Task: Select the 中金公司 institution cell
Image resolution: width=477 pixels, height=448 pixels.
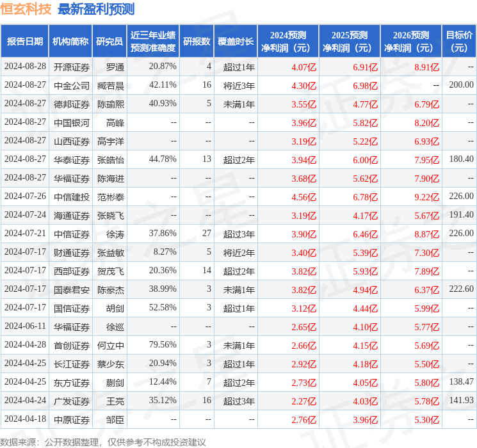Action: (x=72, y=86)
